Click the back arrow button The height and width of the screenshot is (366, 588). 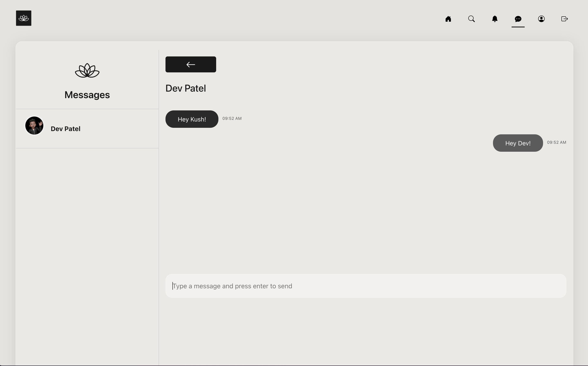point(191,64)
